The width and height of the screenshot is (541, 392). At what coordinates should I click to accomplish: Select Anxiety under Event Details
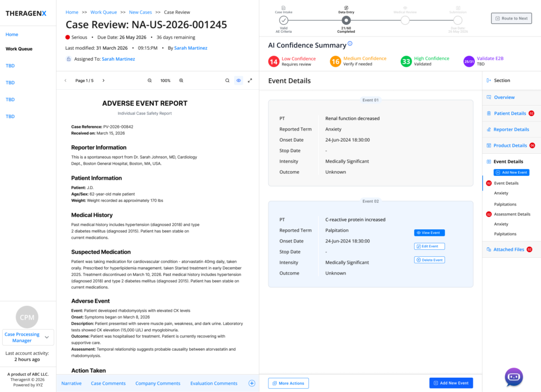tap(501, 193)
